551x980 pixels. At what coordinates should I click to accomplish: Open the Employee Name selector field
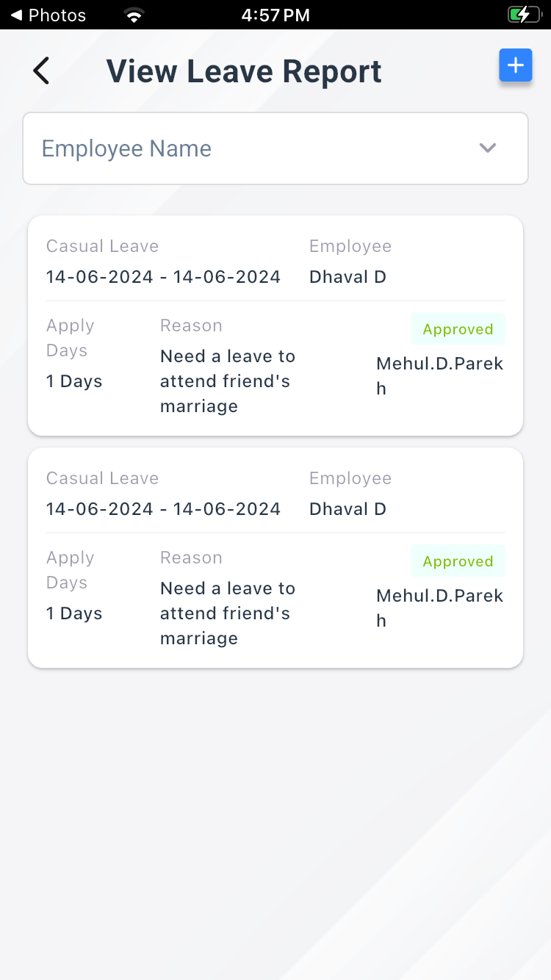coord(250,148)
